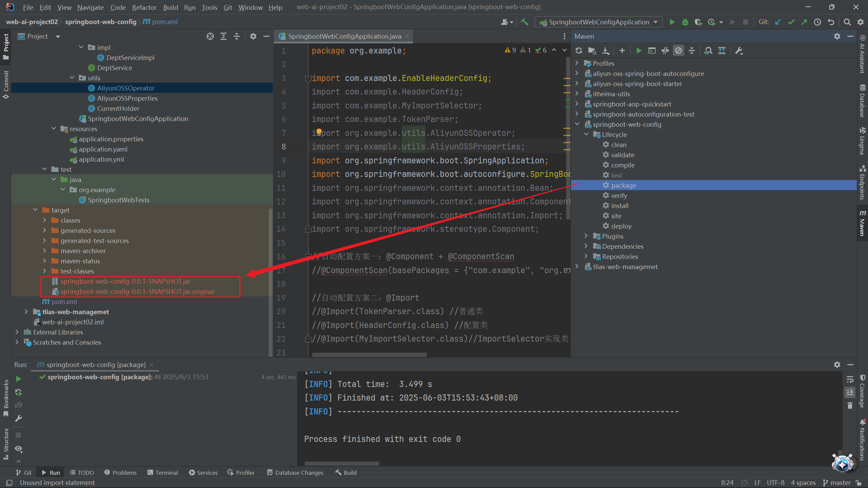Screen dimensions: 868x488
Task: Click Select Opened File crosshair icon
Action: pyautogui.click(x=210, y=36)
